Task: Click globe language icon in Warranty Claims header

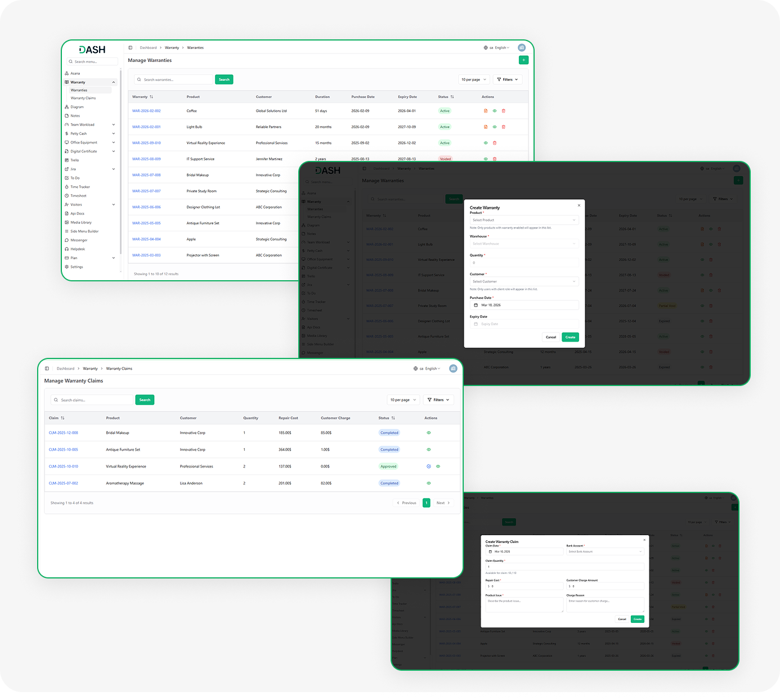Action: (x=415, y=369)
